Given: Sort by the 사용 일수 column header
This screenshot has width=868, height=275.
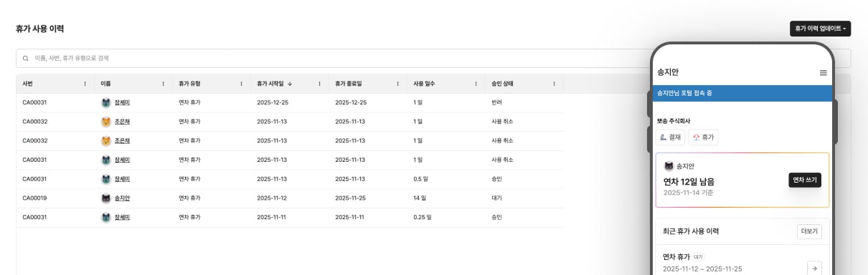Looking at the screenshot, I should click(424, 84).
